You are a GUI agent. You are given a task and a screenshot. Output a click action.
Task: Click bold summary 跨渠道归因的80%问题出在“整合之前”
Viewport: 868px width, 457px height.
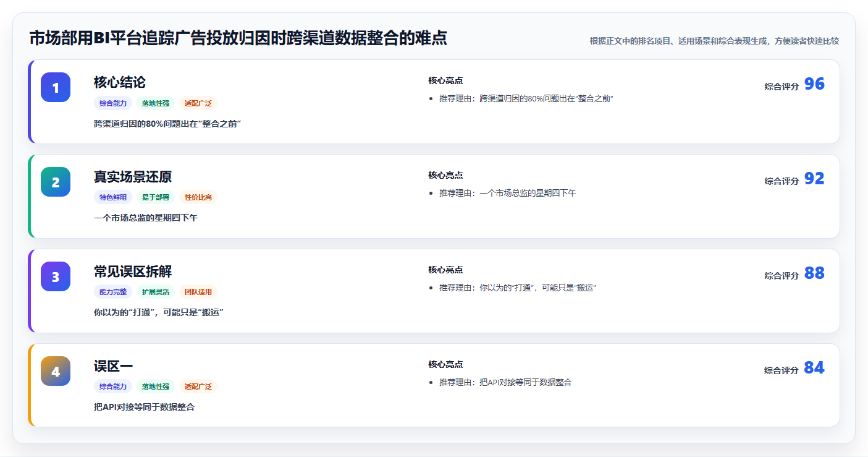pos(167,124)
